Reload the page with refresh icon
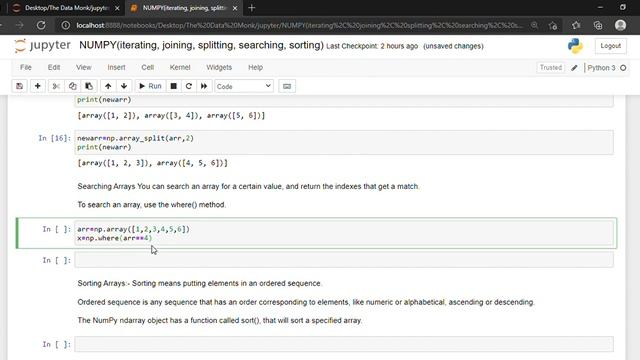Screen dimensions: 640x360 (41, 25)
